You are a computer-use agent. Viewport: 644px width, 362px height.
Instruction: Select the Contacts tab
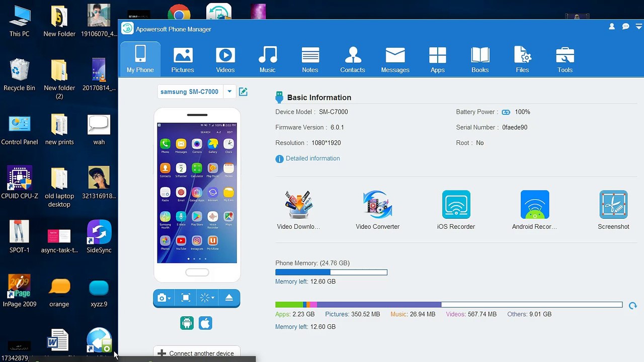tap(353, 59)
